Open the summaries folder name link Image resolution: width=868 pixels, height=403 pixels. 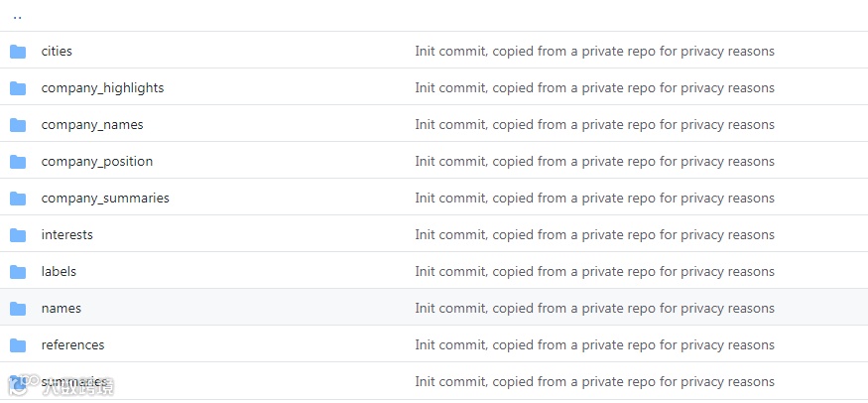[74, 382]
